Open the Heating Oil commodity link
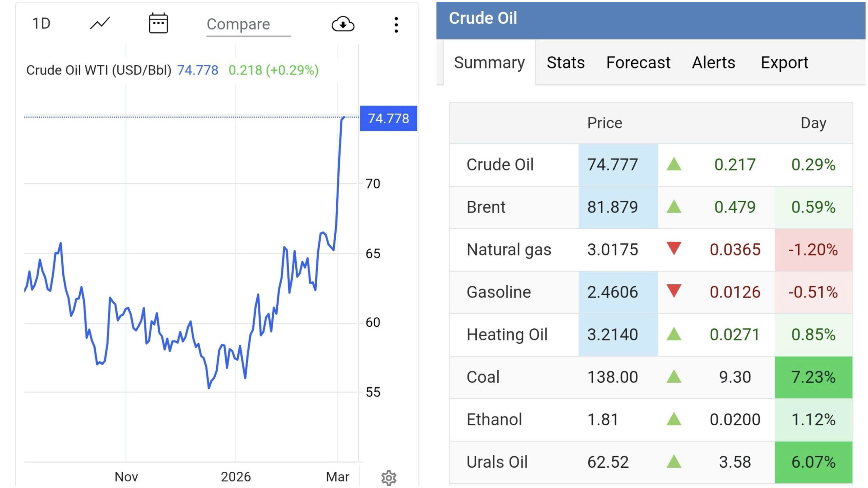The height and width of the screenshot is (488, 868). 507,334
